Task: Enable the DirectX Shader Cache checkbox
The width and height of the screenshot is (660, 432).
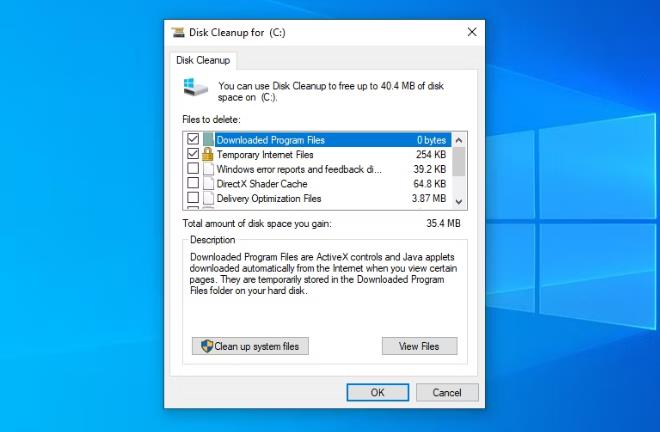Action: coord(193,183)
